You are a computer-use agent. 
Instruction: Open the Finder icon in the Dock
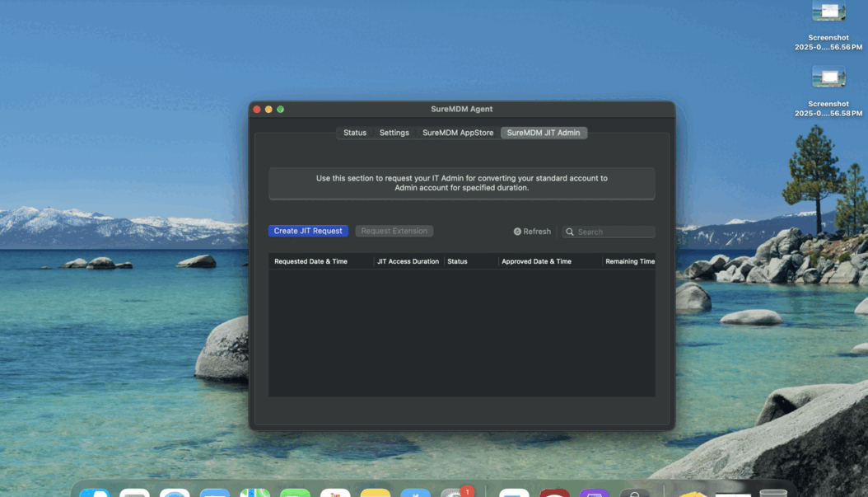97,494
